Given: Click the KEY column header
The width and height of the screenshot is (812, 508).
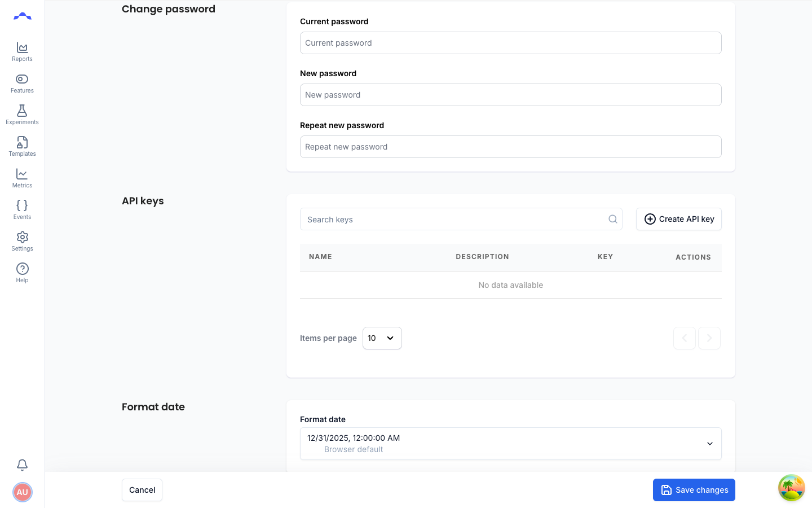Looking at the screenshot, I should [x=605, y=257].
